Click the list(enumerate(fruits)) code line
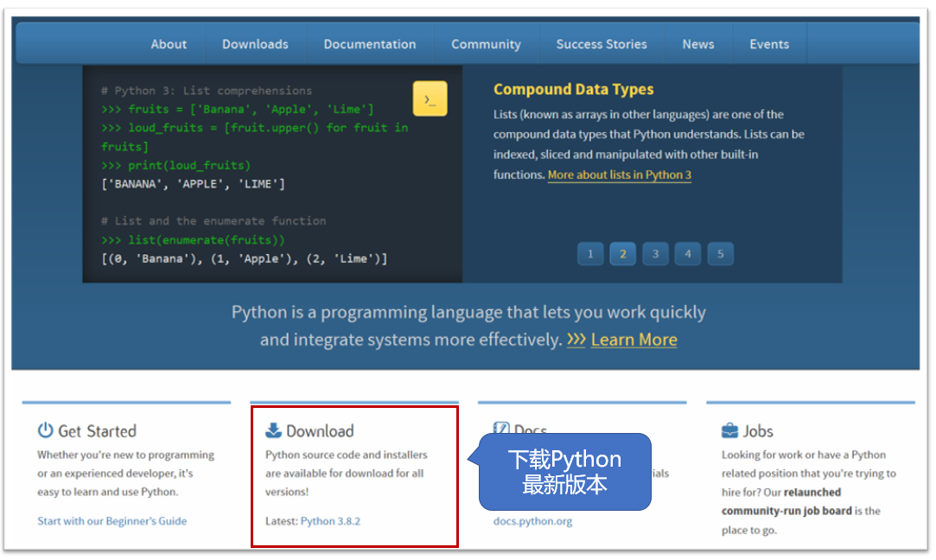The width and height of the screenshot is (936, 560). [193, 240]
